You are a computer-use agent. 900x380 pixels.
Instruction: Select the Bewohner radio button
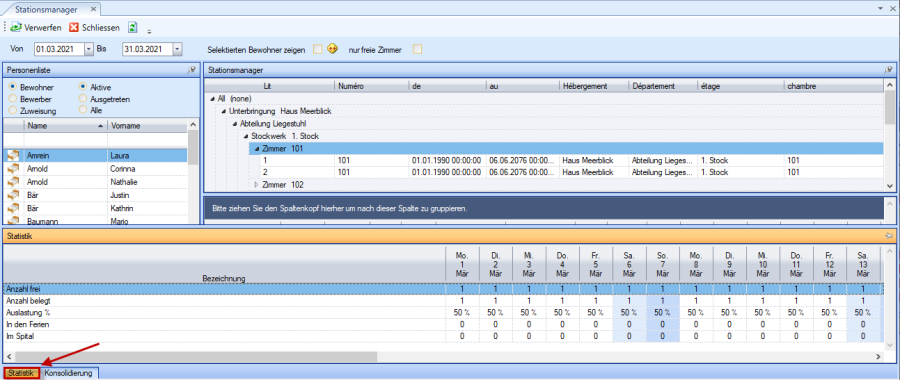(13, 87)
